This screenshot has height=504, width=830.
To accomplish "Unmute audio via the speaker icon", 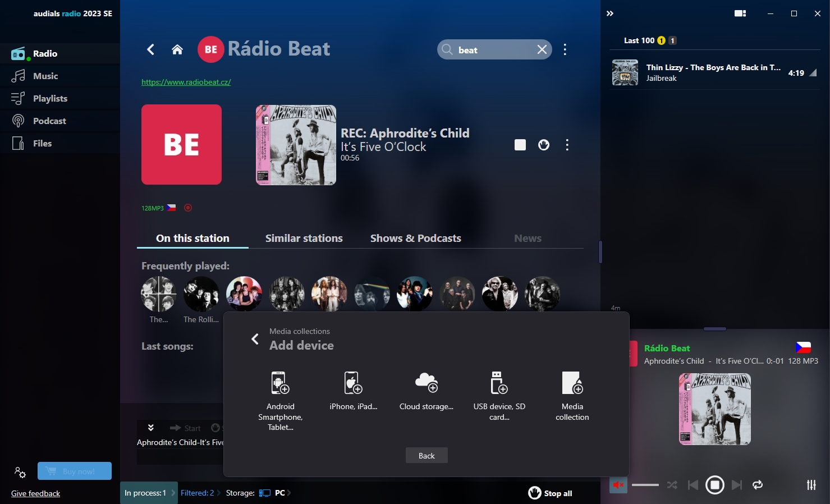I will coord(618,485).
